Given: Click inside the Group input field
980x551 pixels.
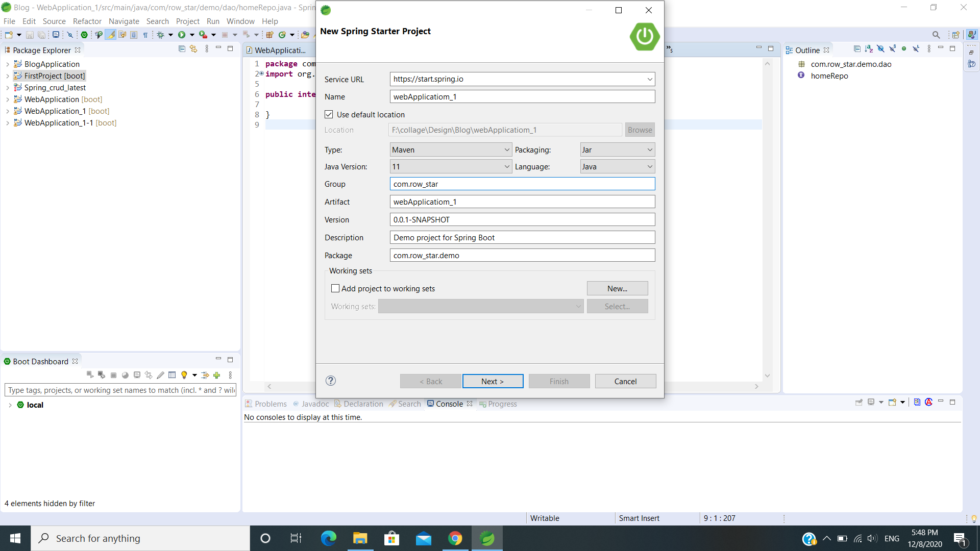Looking at the screenshot, I should tap(522, 184).
